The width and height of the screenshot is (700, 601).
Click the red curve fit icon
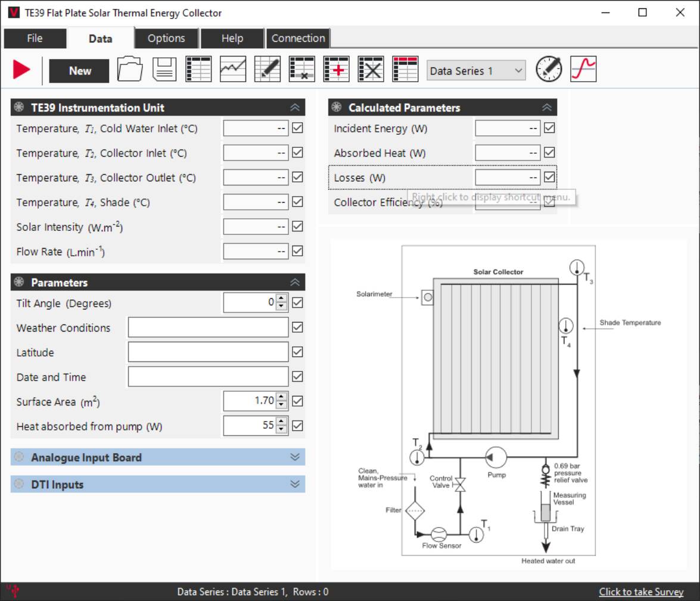click(583, 70)
